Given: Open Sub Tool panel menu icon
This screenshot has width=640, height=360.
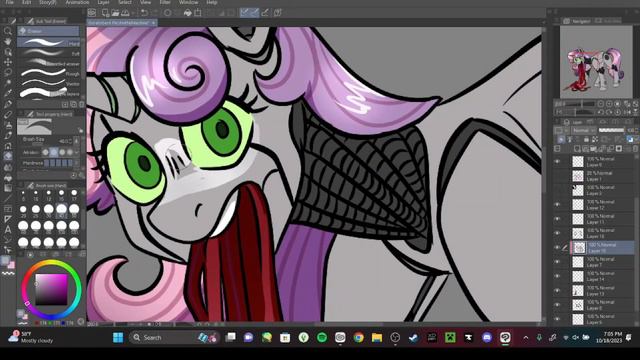Looking at the screenshot, I should click(x=21, y=21).
